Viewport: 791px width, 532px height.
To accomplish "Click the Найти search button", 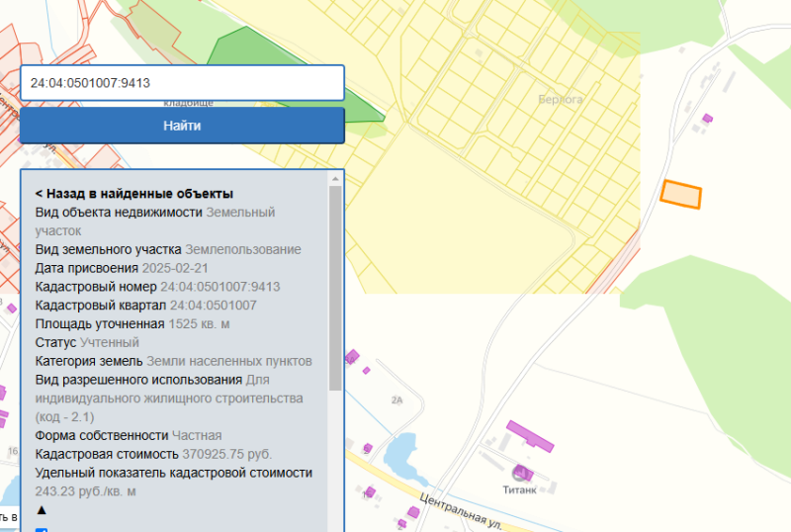I will click(182, 126).
